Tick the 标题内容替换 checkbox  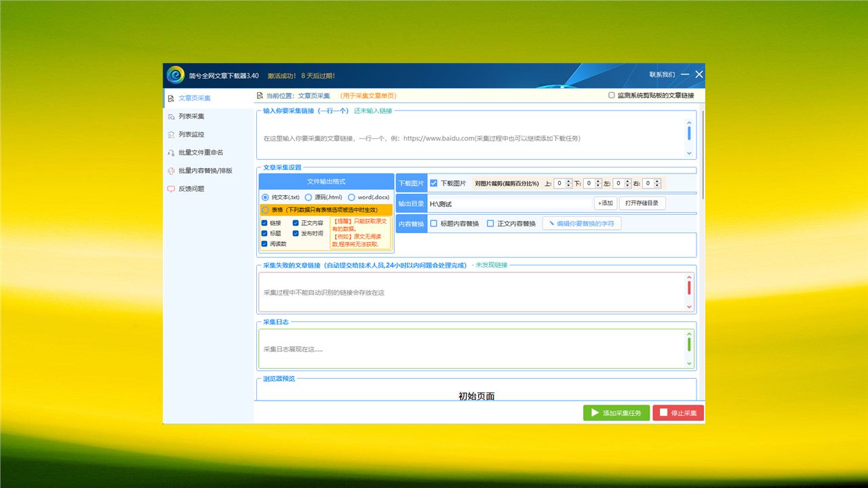(434, 224)
